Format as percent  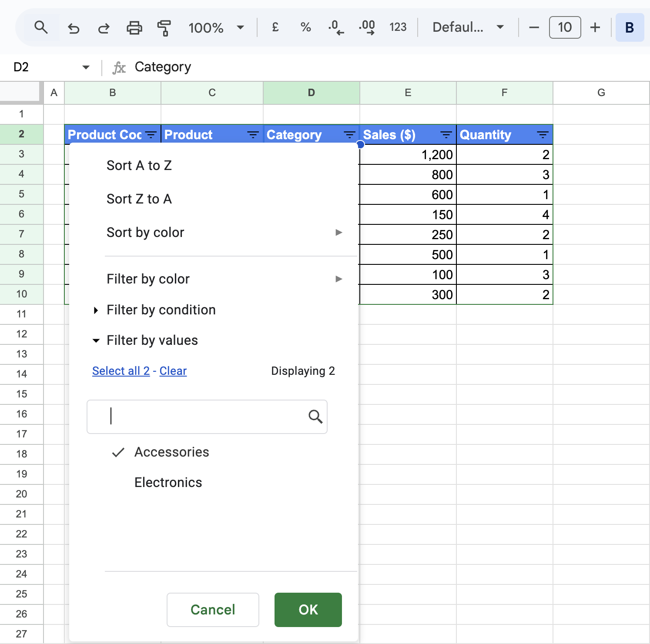(x=305, y=27)
